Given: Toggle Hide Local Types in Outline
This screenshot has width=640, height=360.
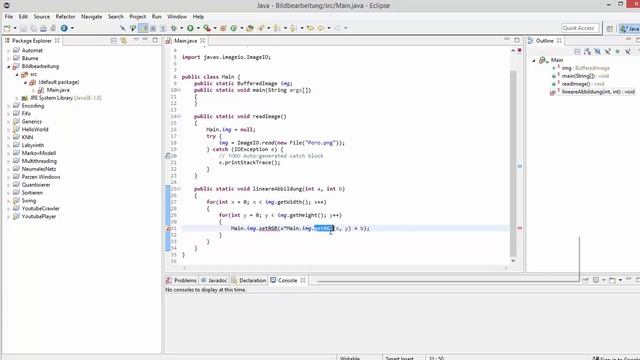Looking at the screenshot, I should [628, 51].
